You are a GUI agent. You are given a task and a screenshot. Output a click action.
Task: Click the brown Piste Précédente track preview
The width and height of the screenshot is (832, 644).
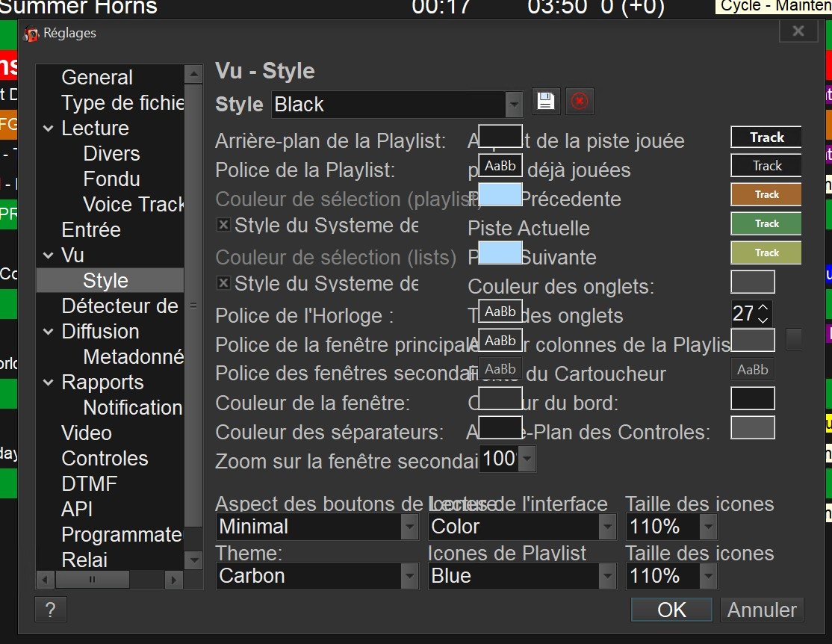tap(766, 194)
